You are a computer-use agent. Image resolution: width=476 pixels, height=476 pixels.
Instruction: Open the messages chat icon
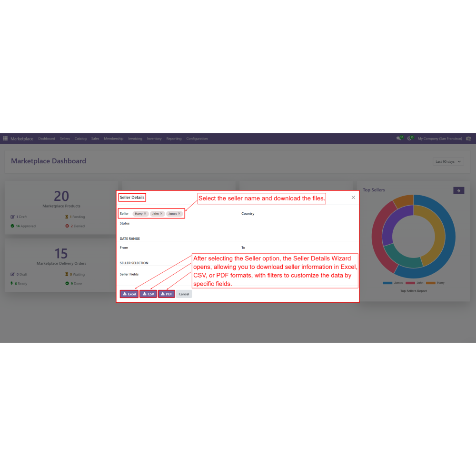[x=399, y=139]
